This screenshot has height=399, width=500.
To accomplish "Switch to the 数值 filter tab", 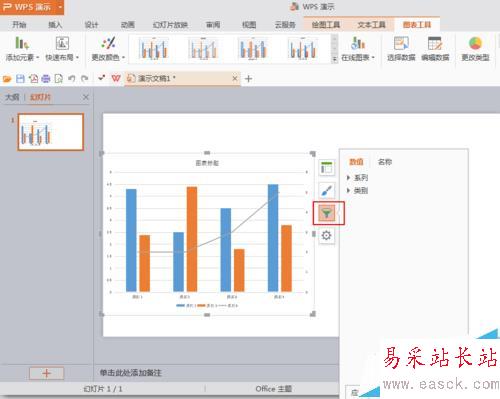I will tap(356, 162).
